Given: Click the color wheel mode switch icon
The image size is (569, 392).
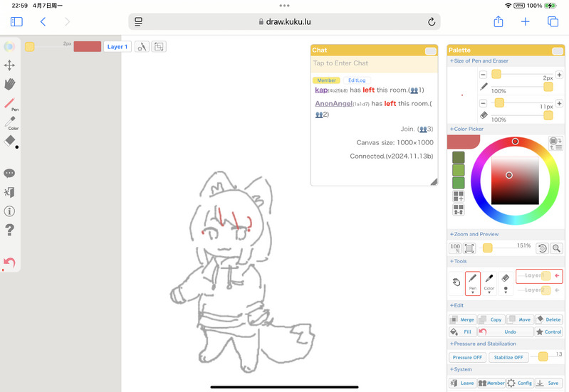Looking at the screenshot, I should tap(555, 143).
